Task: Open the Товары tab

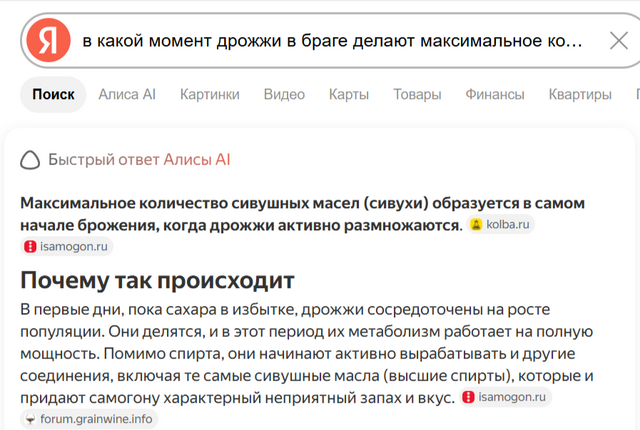Action: 417,95
